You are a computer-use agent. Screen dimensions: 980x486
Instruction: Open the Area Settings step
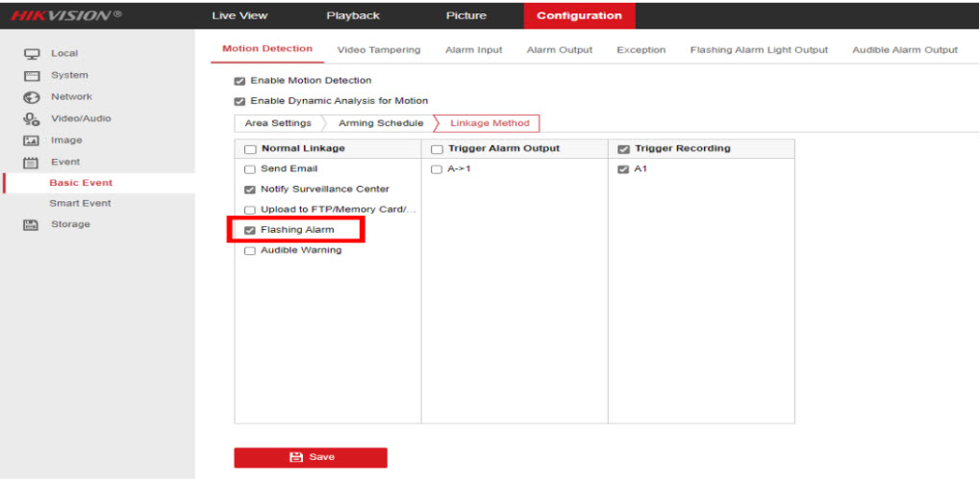point(278,123)
